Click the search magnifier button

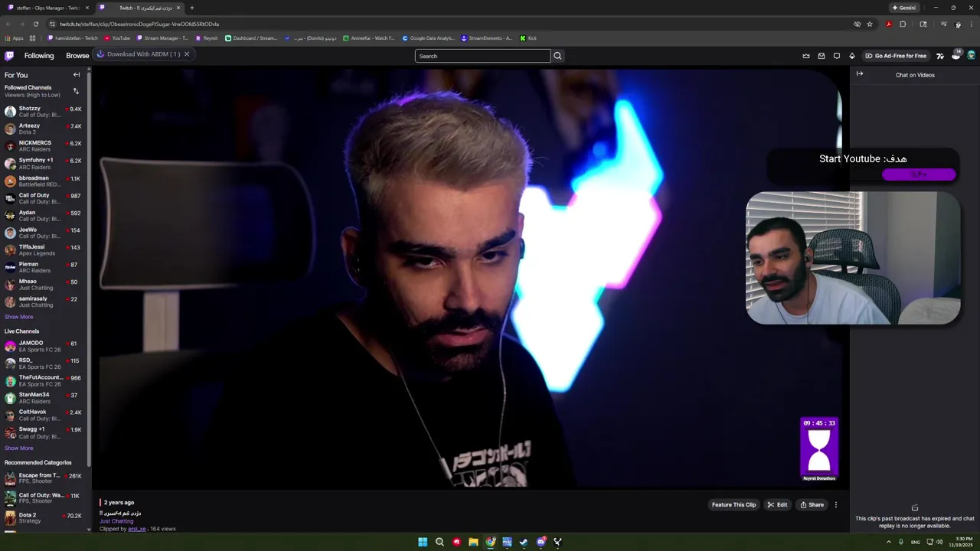557,56
